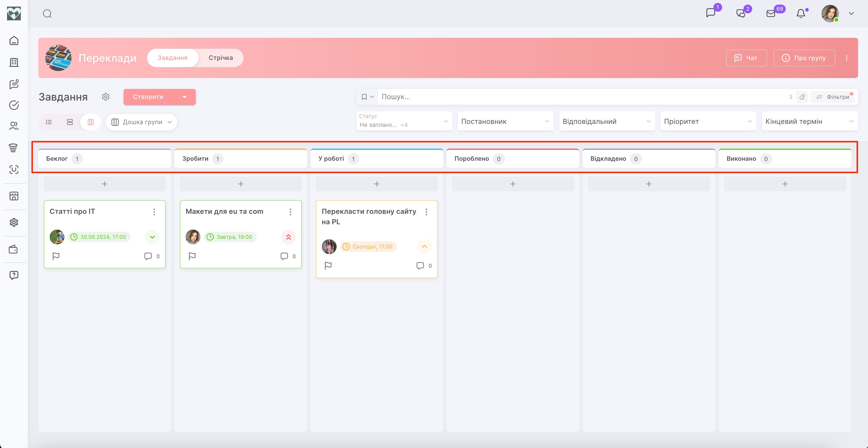Open the Пріоритет filter dropdown
868x448 pixels.
[x=708, y=121]
